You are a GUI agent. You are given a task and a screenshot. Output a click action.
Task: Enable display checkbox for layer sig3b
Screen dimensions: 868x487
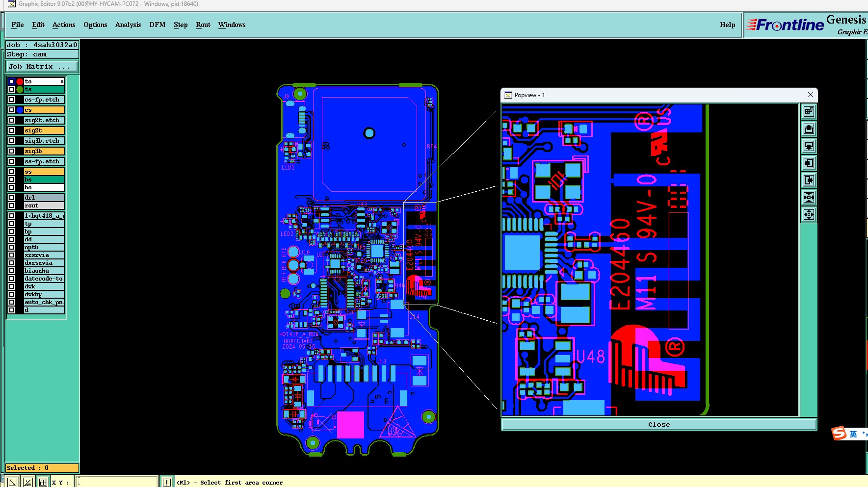tap(12, 151)
